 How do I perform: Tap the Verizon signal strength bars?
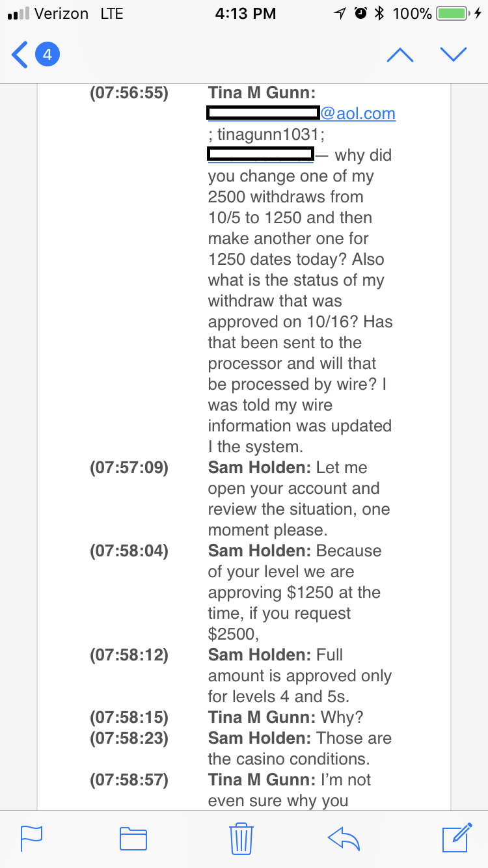pos(18,14)
